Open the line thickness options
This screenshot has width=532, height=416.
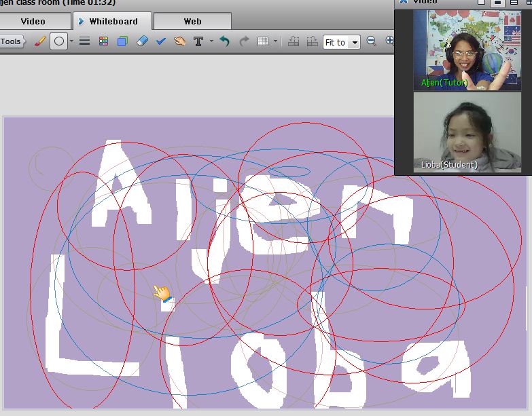tap(85, 41)
